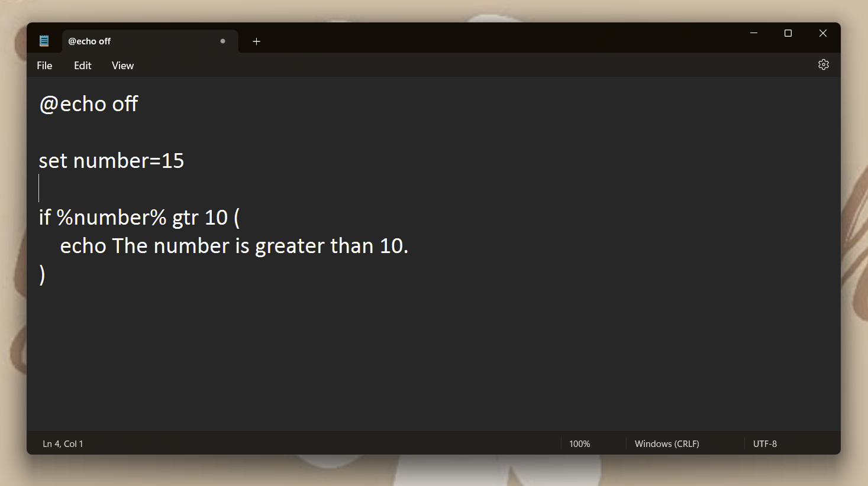Select the @echo off tab

pos(118,41)
